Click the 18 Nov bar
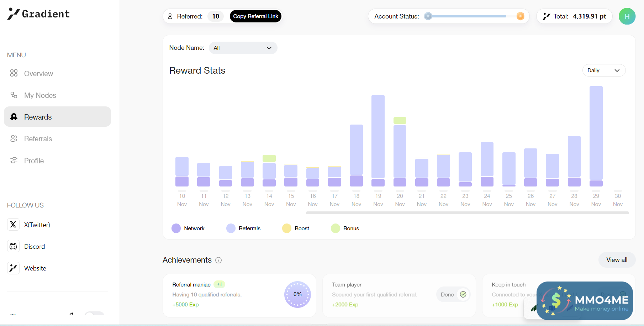Screen dimensions: 644x326 point(356,156)
